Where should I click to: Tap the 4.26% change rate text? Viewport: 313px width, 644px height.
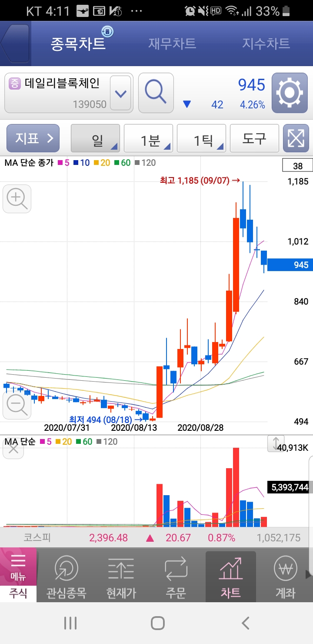[252, 105]
